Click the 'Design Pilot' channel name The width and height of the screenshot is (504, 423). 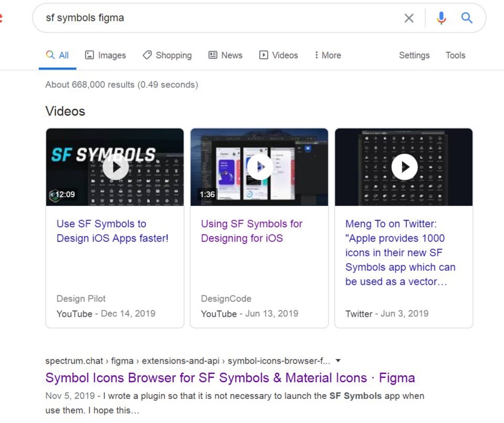click(x=81, y=299)
